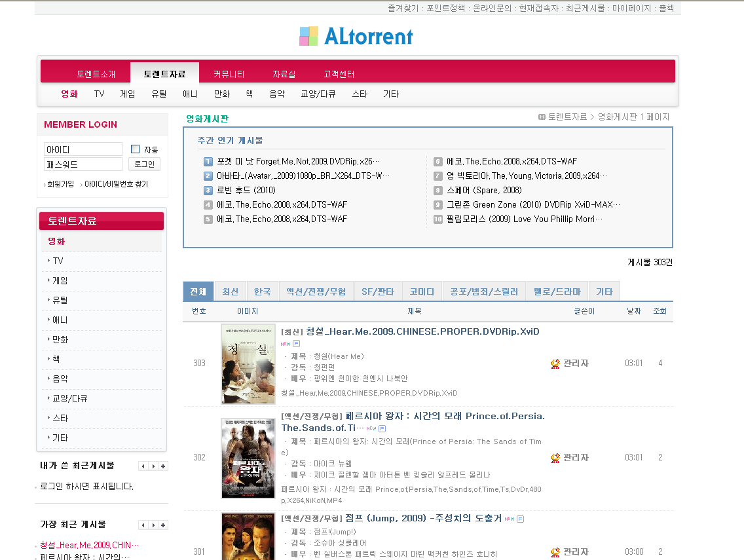The image size is (744, 560).
Task: Click 관리자 author icon on post 303
Action: (x=555, y=364)
